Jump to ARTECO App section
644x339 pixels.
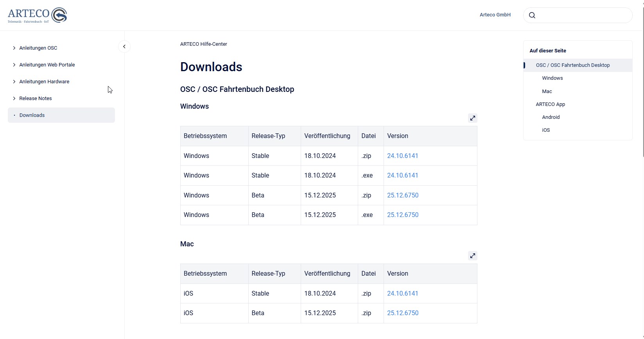point(550,104)
